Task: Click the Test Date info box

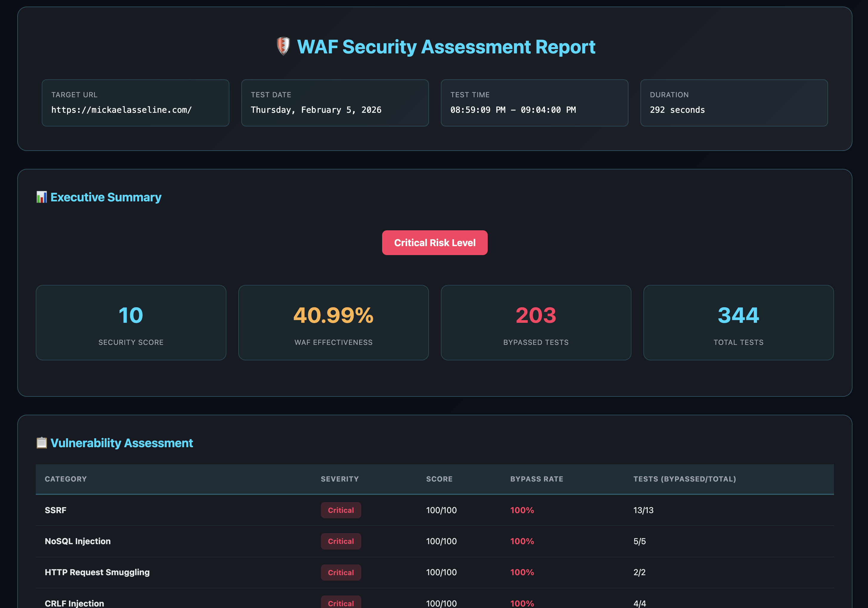Action: pos(335,103)
